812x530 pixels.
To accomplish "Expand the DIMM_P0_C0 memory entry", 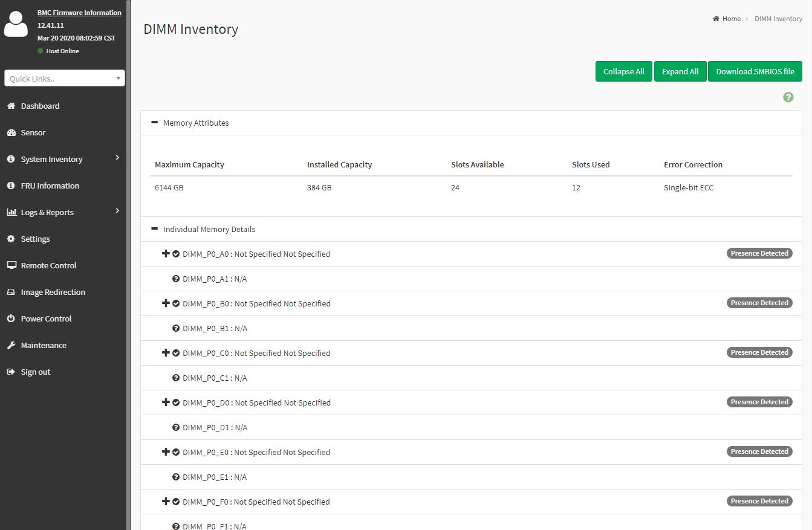I will pyautogui.click(x=165, y=353).
